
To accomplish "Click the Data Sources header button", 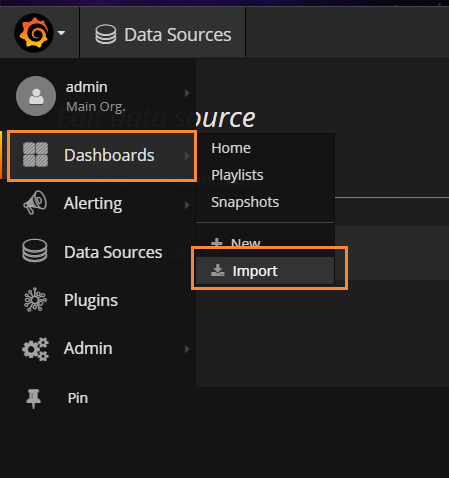I will 163,34.
